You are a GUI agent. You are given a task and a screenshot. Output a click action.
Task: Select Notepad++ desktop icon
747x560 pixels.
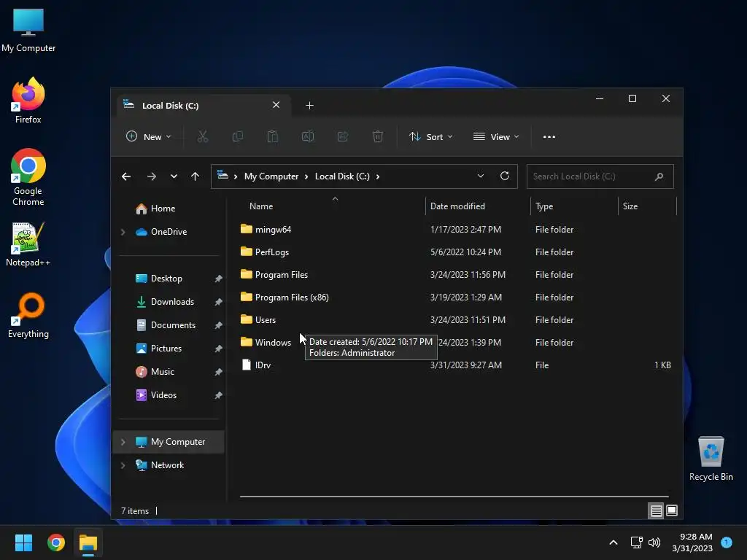tap(28, 244)
